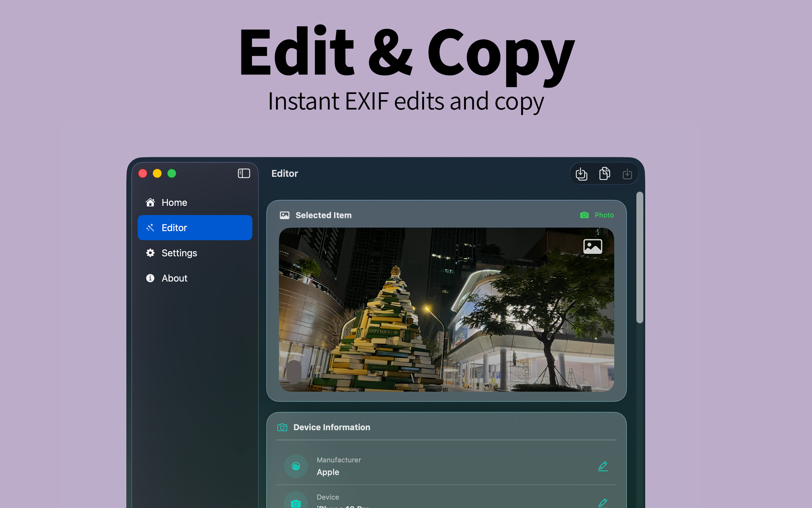Image resolution: width=812 pixels, height=508 pixels.
Task: Click the "Device" field label
Action: pyautogui.click(x=327, y=497)
